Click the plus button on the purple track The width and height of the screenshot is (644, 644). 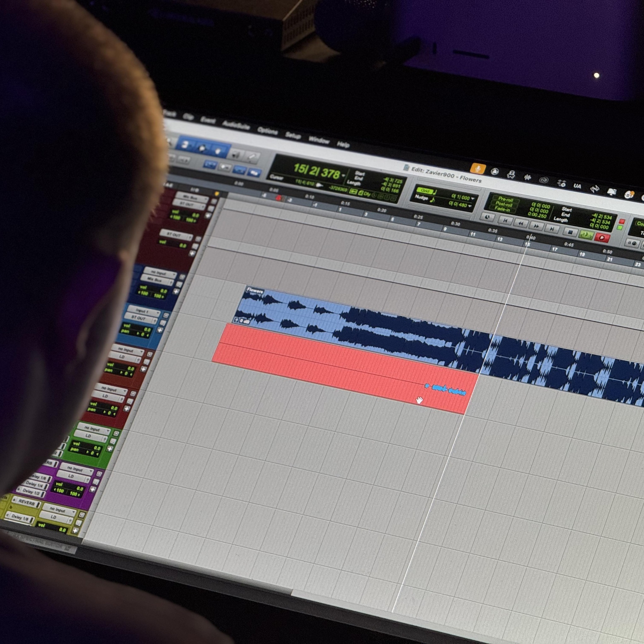pyautogui.click(x=93, y=490)
